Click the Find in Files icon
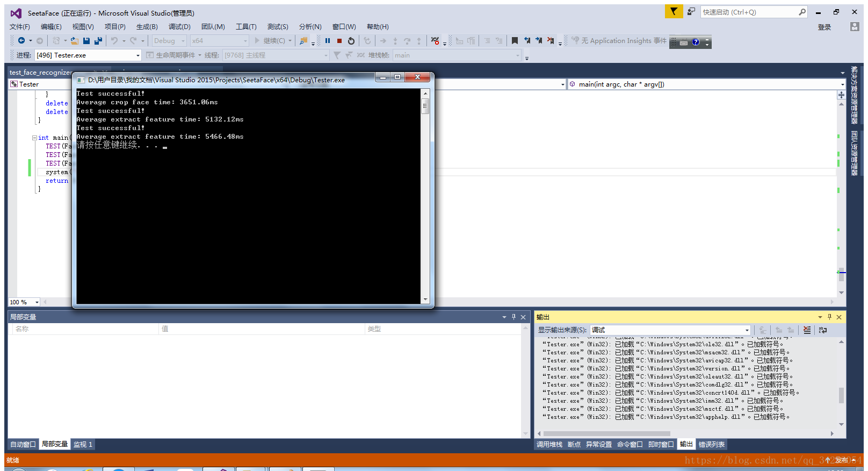Viewport: 868px width, 471px height. pos(303,41)
